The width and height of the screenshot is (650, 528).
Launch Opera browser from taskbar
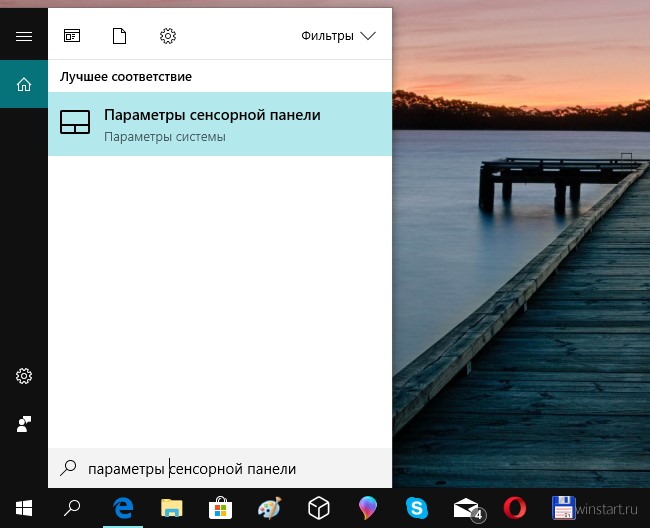(x=515, y=508)
